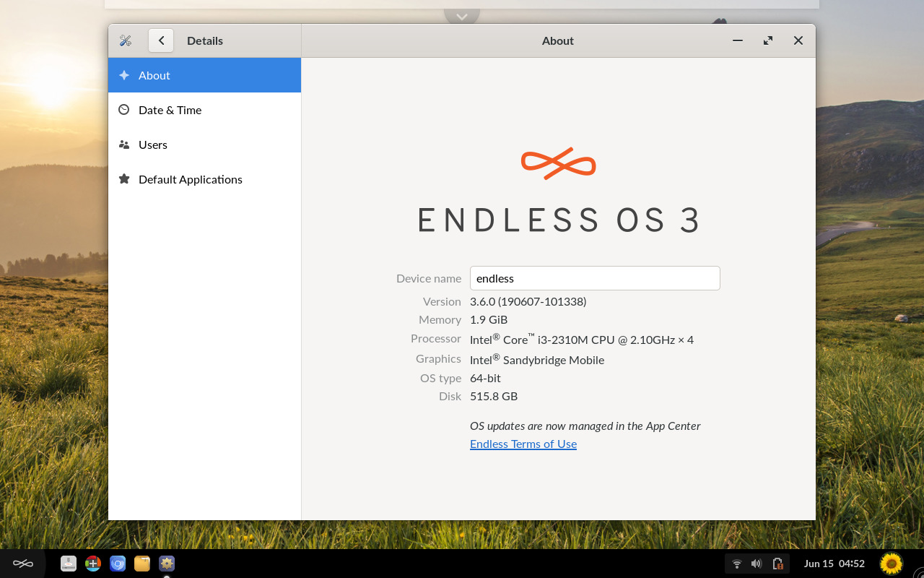This screenshot has height=578, width=924.
Task: Open the Files folder icon in the taskbar
Action: point(141,563)
